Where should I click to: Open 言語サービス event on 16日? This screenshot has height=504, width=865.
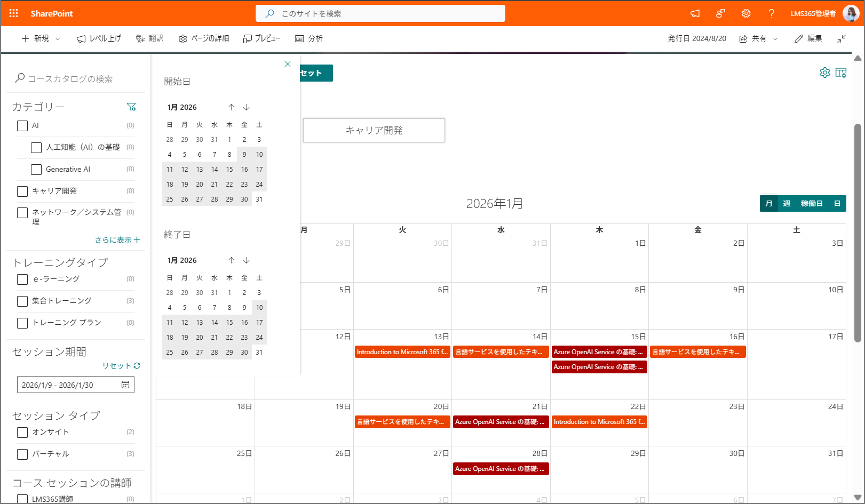[x=698, y=352]
